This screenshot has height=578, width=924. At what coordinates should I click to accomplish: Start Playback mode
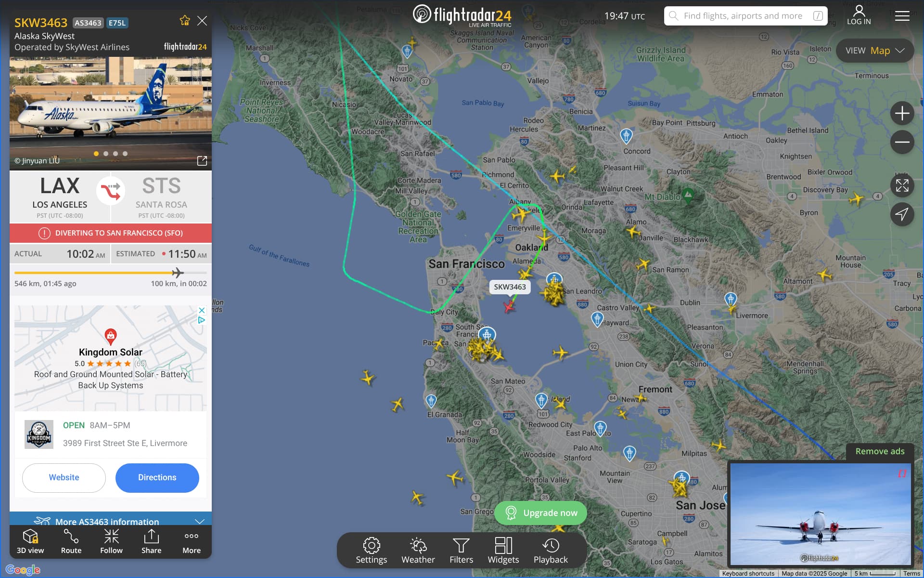click(551, 551)
